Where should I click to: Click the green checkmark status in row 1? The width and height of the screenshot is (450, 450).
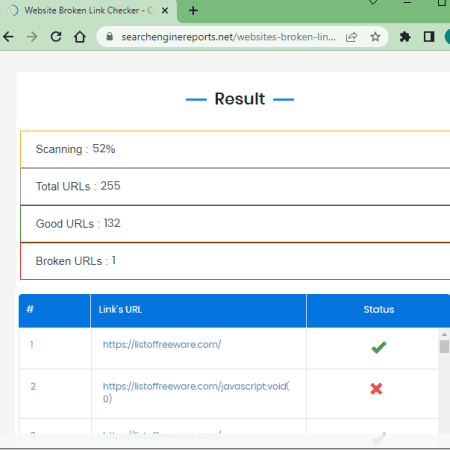tap(379, 347)
